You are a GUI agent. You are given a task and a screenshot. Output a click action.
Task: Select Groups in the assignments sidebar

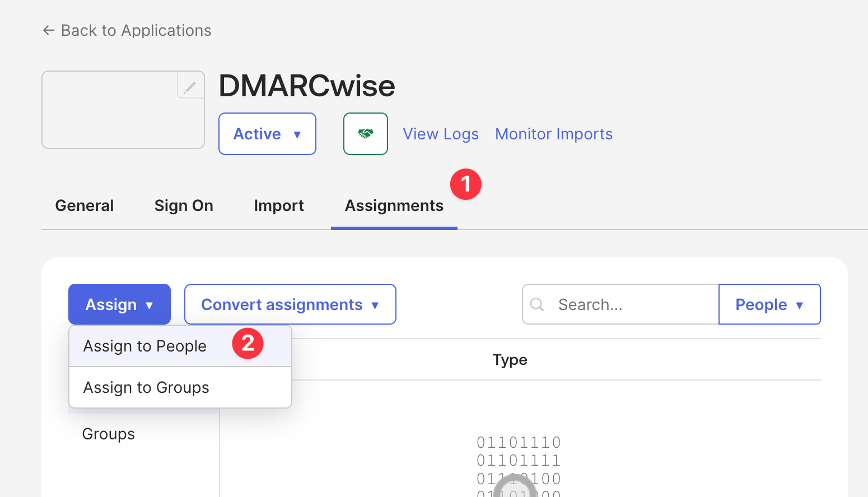(x=108, y=433)
